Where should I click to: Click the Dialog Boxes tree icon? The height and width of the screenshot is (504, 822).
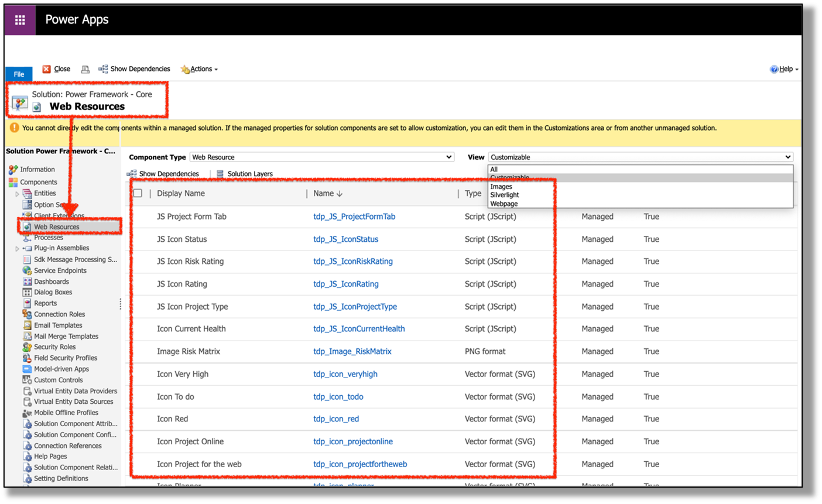pos(27,292)
